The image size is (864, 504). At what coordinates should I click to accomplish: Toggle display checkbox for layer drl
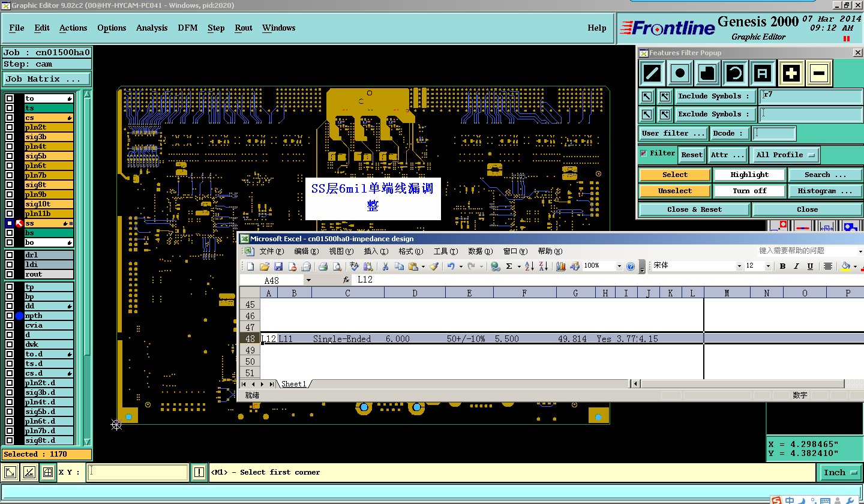(x=10, y=255)
